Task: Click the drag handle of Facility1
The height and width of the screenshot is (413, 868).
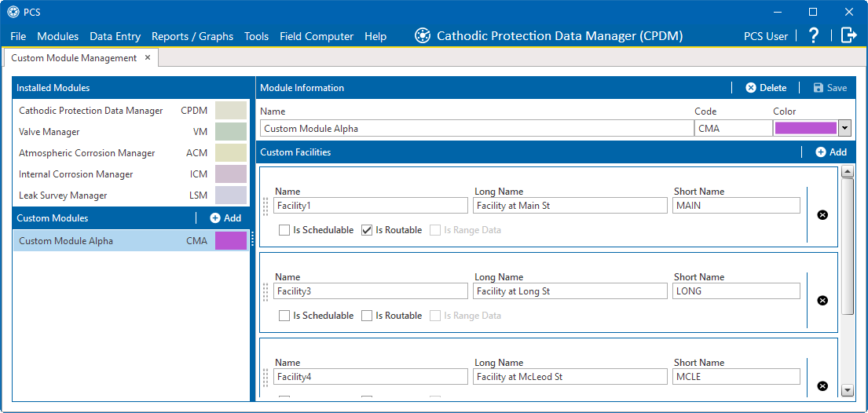Action: click(x=266, y=206)
